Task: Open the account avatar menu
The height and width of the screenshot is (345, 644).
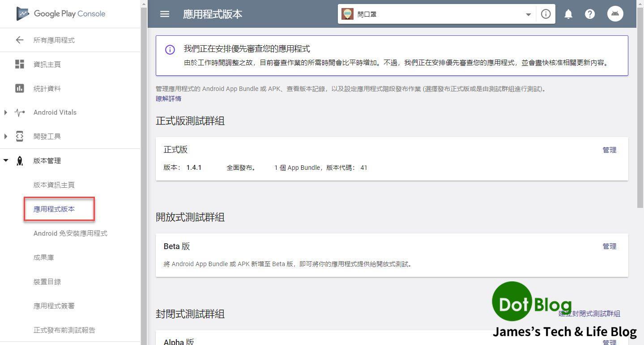Action: tap(615, 13)
